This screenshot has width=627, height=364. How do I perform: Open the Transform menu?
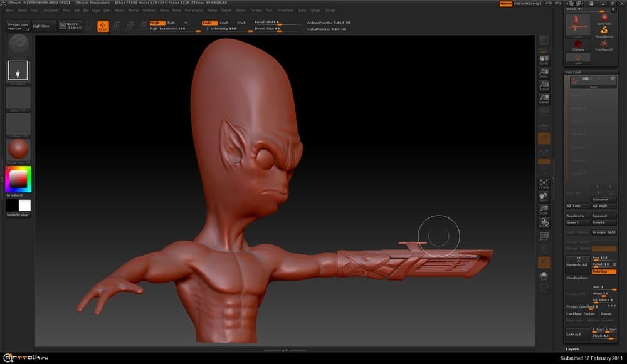(285, 11)
